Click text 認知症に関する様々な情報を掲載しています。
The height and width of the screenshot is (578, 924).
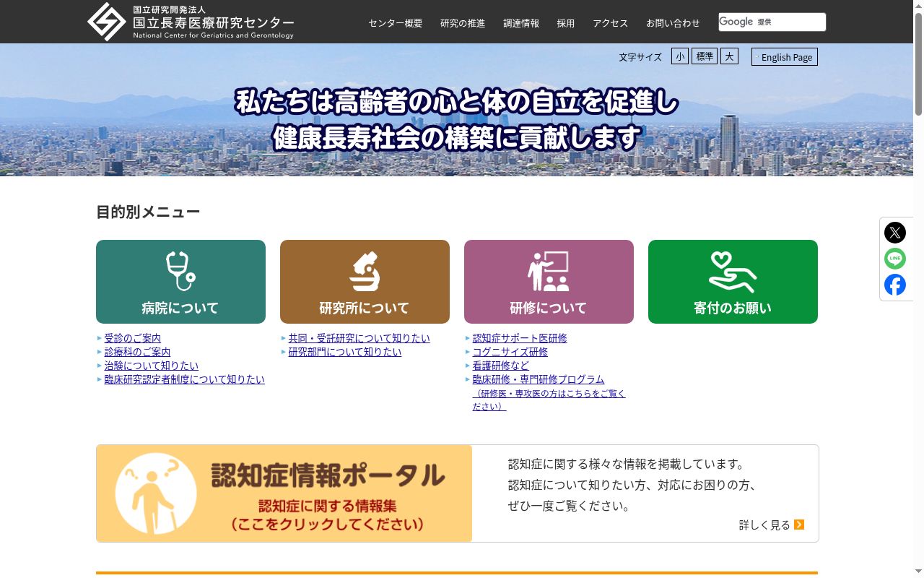627,464
